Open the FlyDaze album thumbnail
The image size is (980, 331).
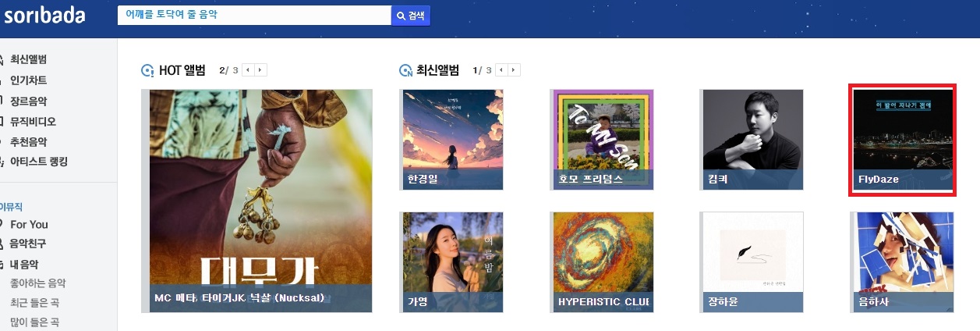pos(903,140)
